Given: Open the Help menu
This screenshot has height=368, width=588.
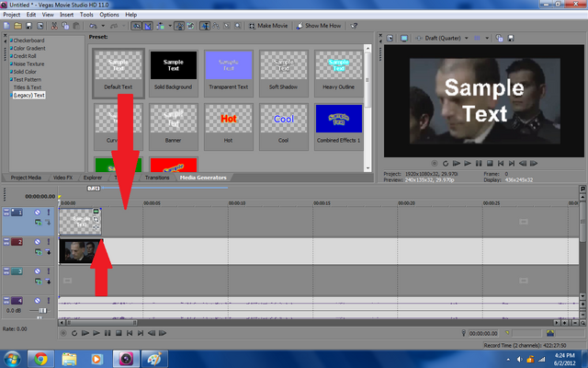Looking at the screenshot, I should click(x=130, y=15).
